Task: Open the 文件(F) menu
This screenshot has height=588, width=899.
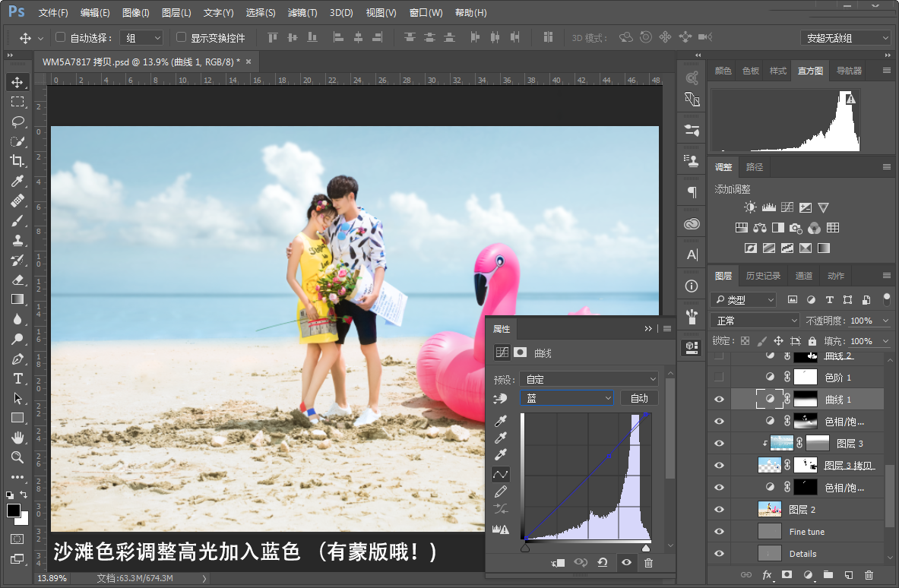Action: pos(52,13)
